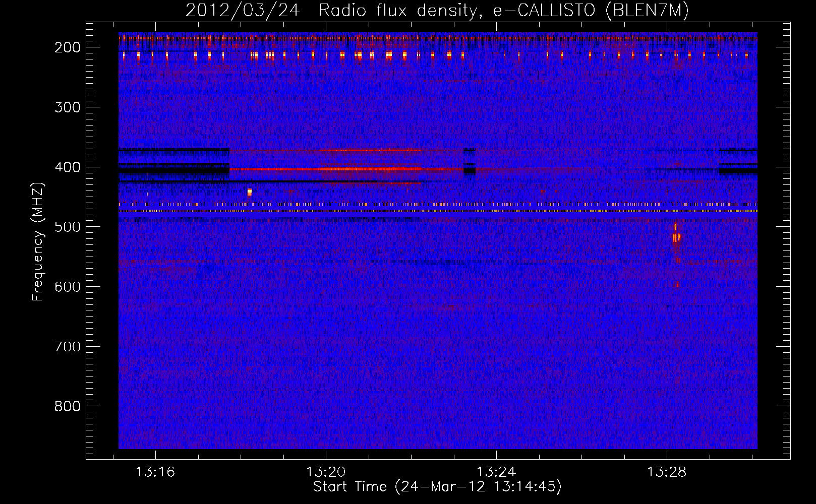Click the plot title "2012/03/24 Radio flux density, e-CALLISTO (BLEN7M)"

coord(437,10)
